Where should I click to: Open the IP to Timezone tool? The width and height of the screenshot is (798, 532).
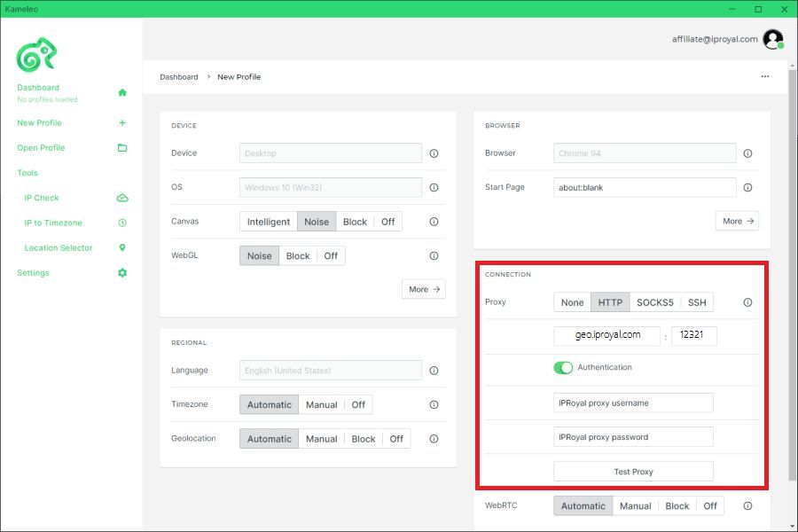click(x=53, y=223)
